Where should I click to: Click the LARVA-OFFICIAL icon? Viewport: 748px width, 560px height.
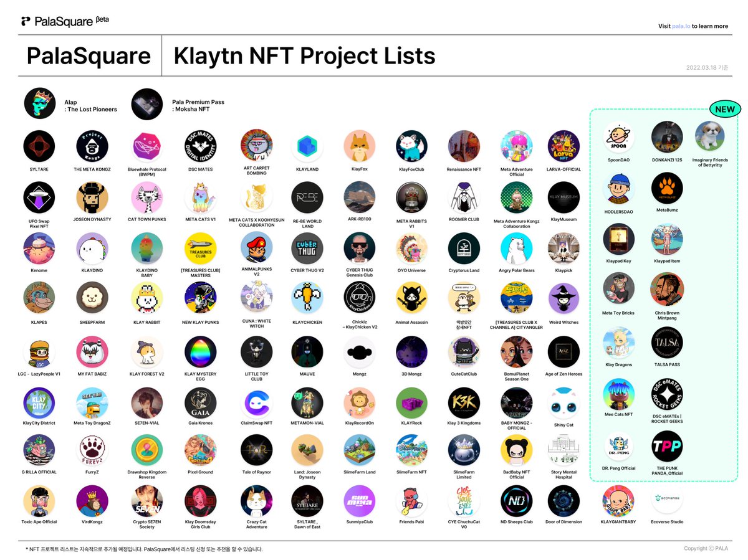pos(563,146)
